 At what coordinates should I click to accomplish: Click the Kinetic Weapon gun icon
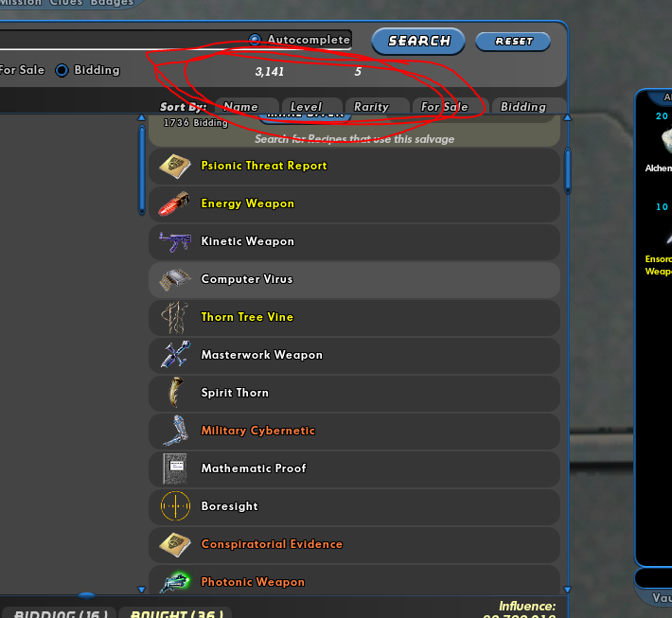point(175,241)
